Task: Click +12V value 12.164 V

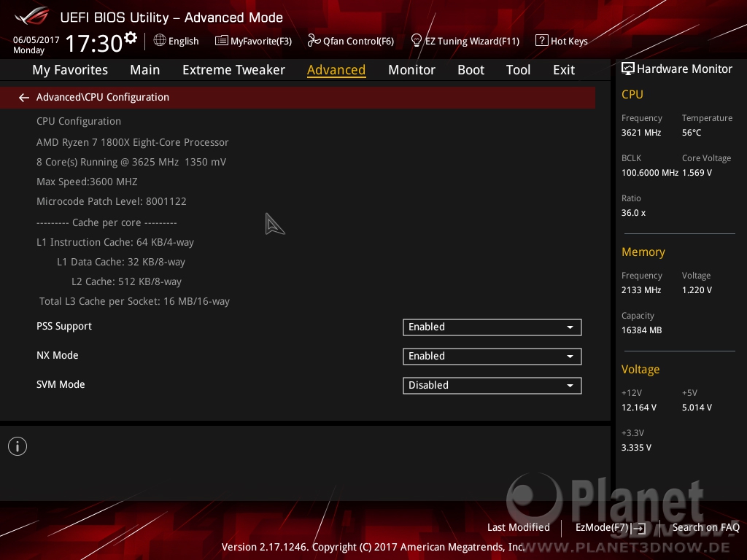Action: pyautogui.click(x=639, y=408)
